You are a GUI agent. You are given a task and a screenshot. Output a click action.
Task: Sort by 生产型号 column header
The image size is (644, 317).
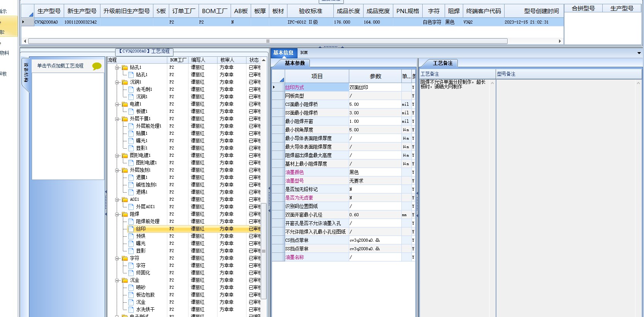tap(49, 11)
